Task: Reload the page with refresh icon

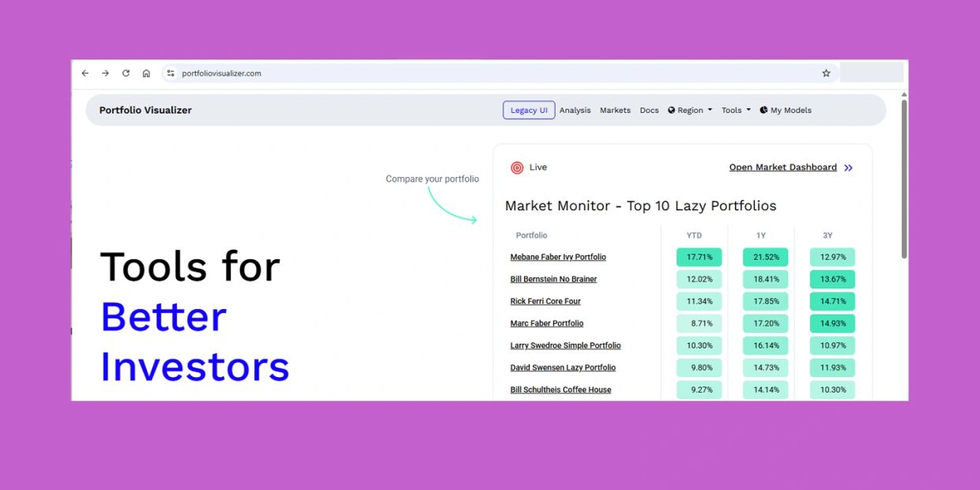Action: click(x=126, y=73)
